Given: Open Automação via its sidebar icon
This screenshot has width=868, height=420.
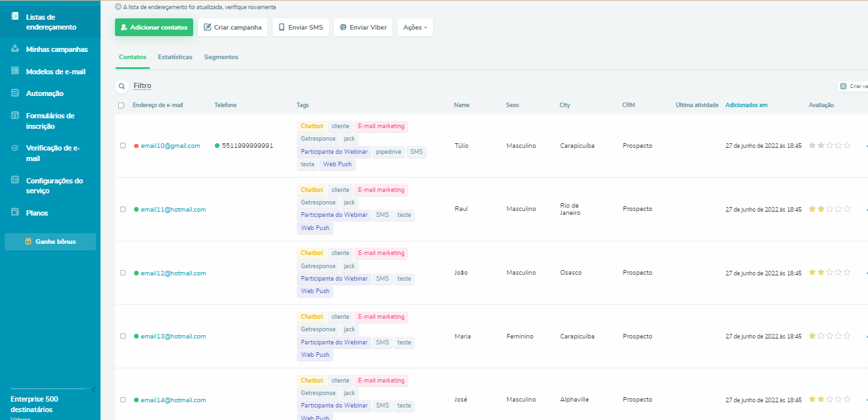Looking at the screenshot, I should click(14, 93).
